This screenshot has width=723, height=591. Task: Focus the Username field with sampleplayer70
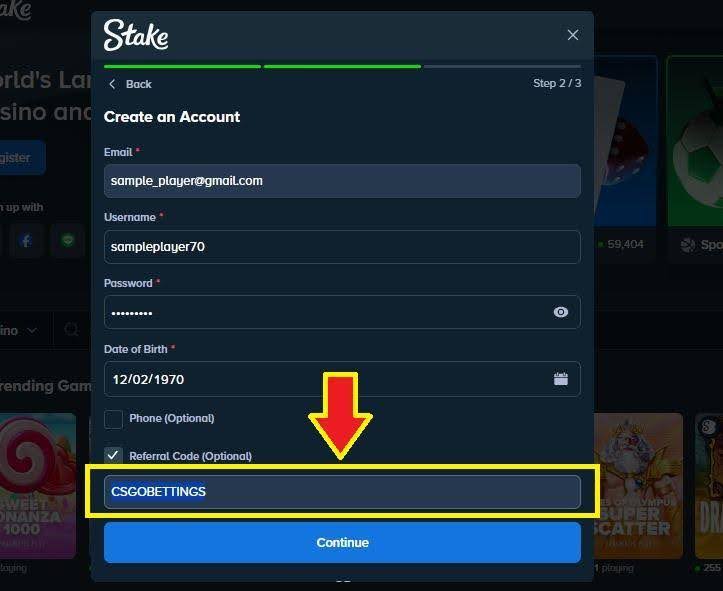pos(342,247)
